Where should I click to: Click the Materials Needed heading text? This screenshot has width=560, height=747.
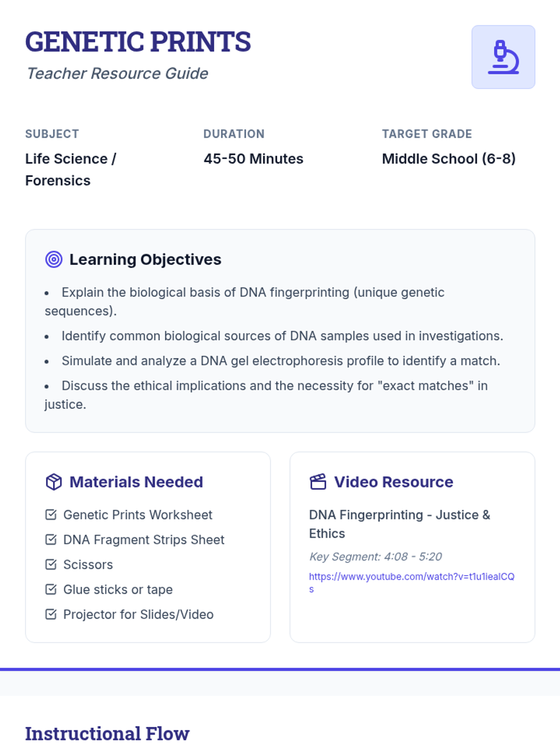click(x=136, y=482)
